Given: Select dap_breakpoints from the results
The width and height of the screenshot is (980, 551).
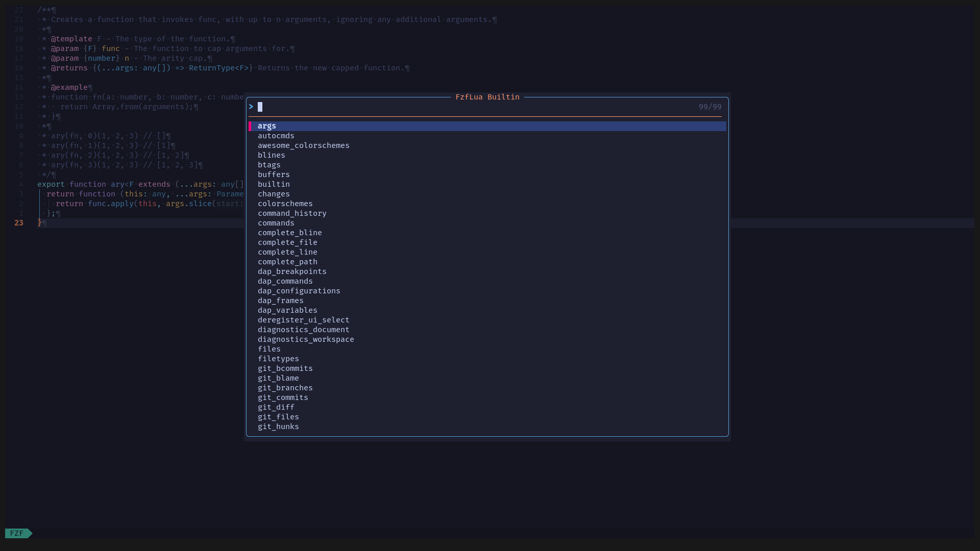Looking at the screenshot, I should tap(292, 271).
